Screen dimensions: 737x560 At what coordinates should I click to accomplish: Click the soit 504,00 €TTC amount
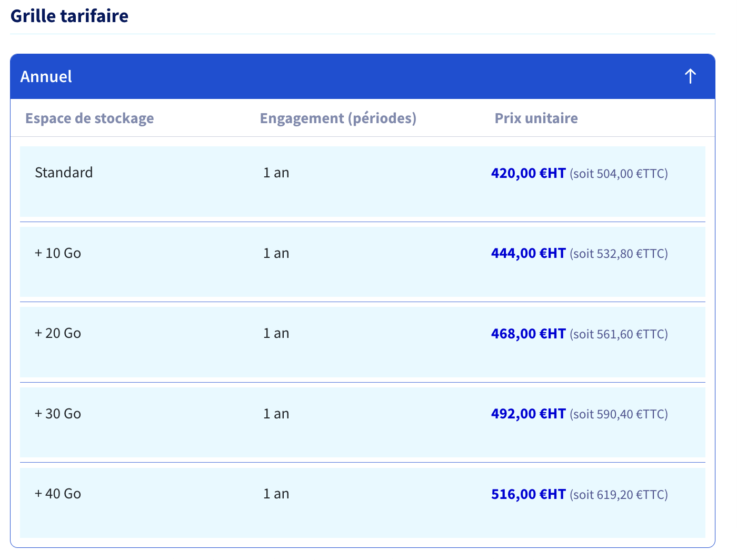[x=619, y=174]
